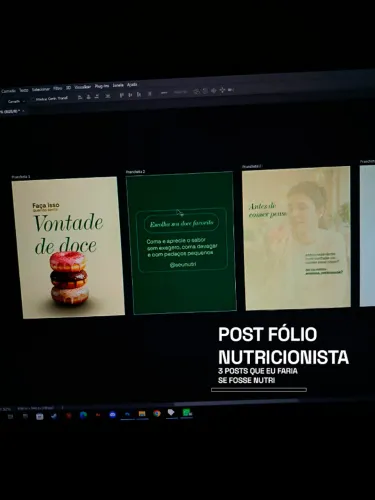Click the align right edges icon
375x500 pixels.
(x=97, y=97)
